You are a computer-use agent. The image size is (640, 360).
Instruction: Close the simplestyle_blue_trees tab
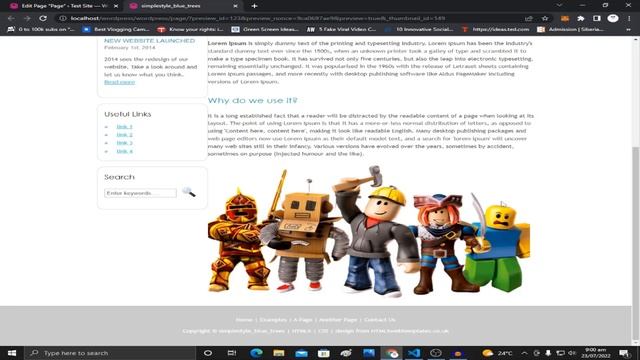tap(235, 6)
